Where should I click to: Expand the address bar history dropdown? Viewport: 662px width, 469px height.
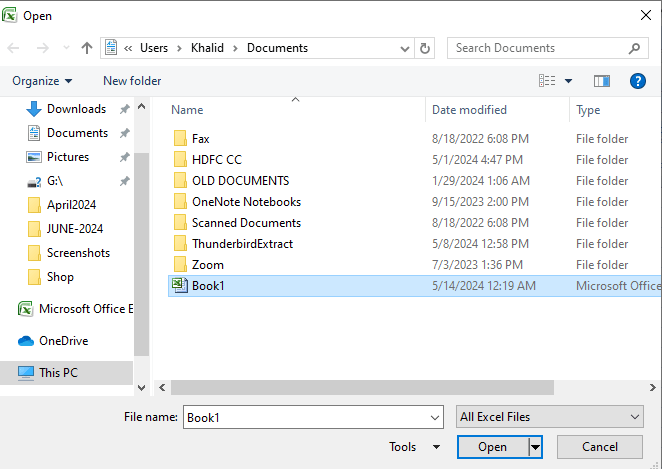[403, 48]
